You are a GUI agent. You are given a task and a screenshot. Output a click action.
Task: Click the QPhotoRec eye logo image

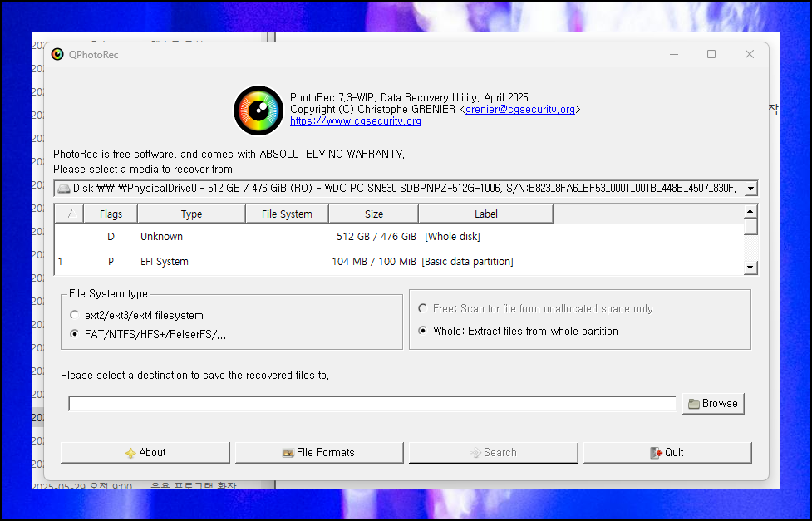pos(258,111)
